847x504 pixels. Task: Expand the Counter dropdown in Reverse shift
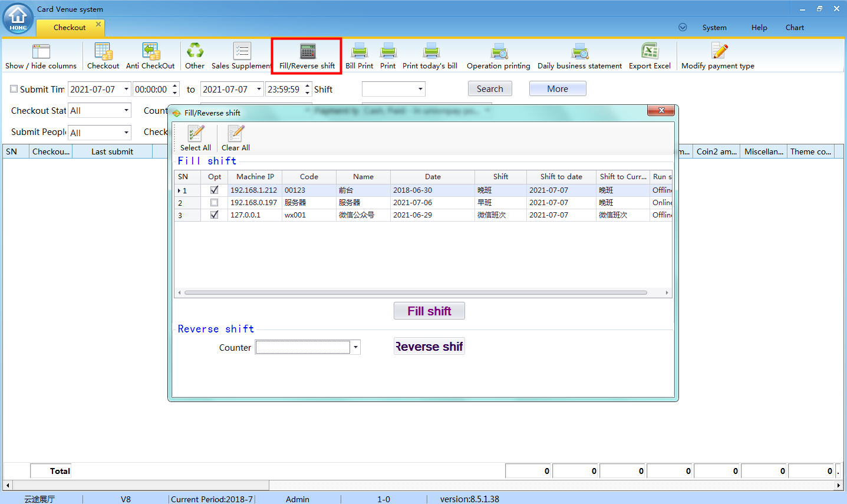[x=355, y=347]
